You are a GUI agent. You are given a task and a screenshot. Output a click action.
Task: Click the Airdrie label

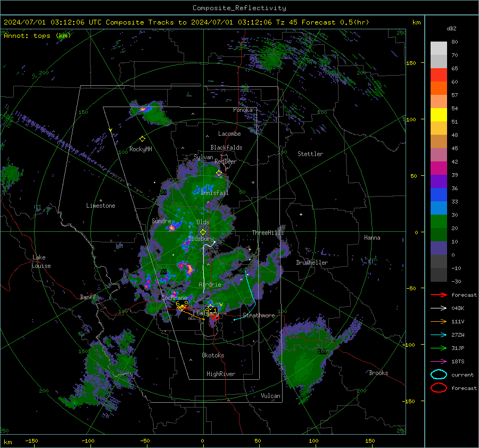[x=210, y=284]
